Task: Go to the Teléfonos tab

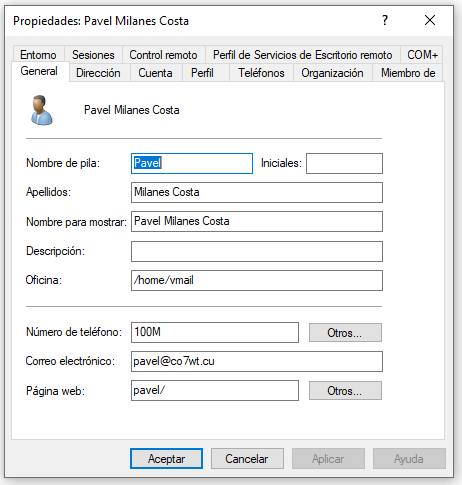Action: point(261,73)
